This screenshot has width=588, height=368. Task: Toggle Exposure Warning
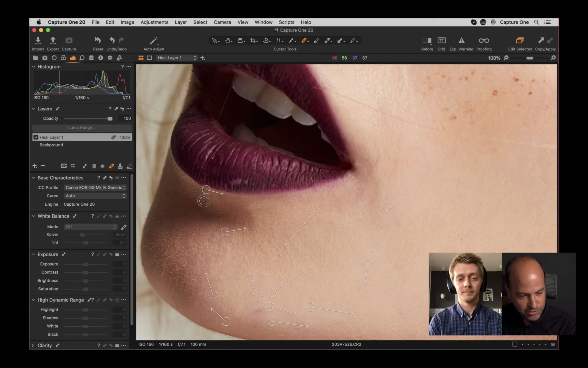461,40
